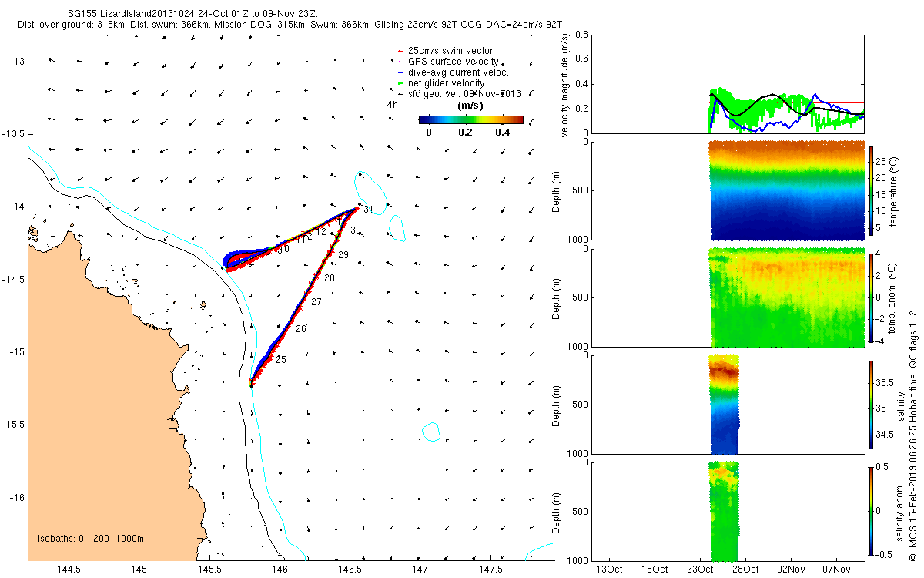This screenshot has height=578, width=924.
Task: Click track day label "25"
Action: [281, 360]
